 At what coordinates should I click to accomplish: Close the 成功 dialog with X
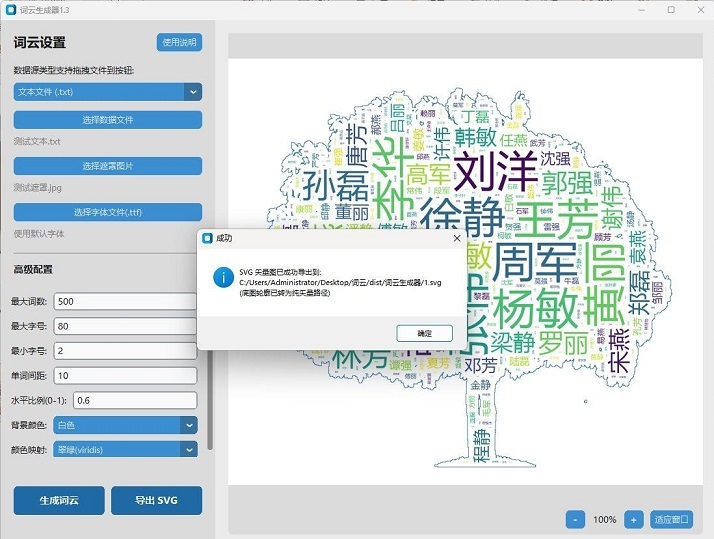pos(457,239)
